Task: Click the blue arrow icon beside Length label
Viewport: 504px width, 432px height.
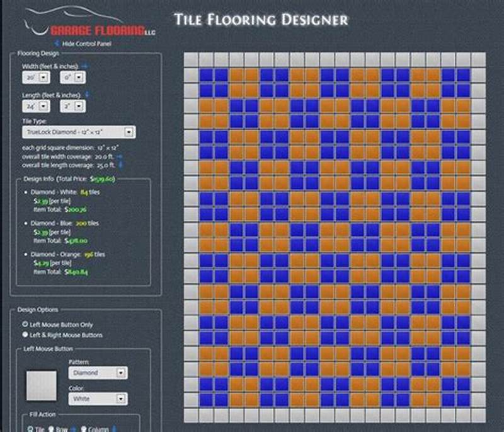Action: [x=88, y=95]
